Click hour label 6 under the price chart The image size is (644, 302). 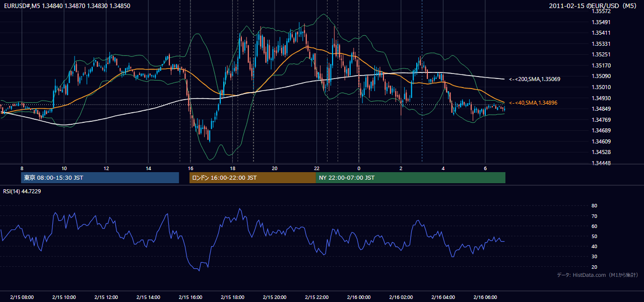485,168
